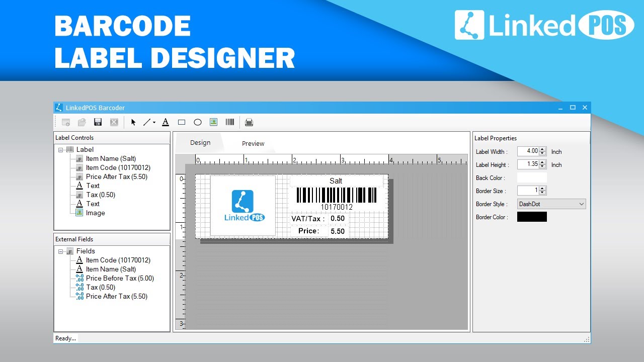
Task: Select the Barcode tool in the toolbar
Action: coord(230,122)
